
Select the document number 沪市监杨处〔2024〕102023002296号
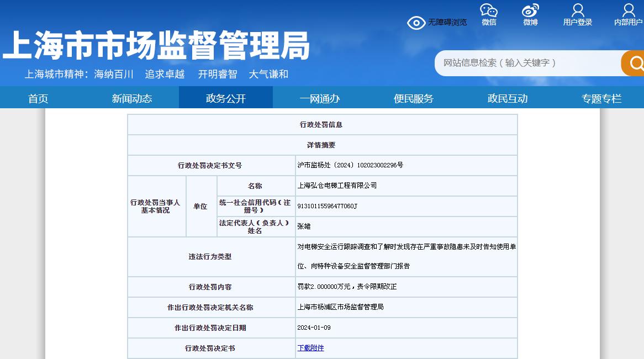point(350,165)
